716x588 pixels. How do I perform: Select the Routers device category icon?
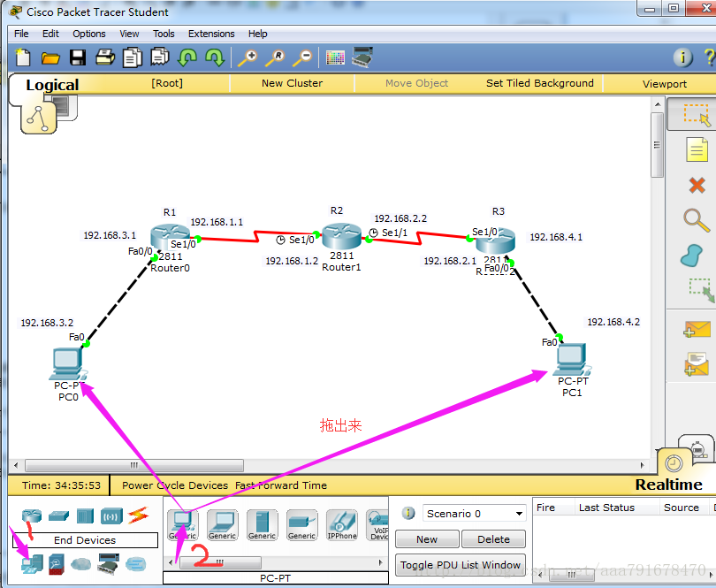[32, 515]
